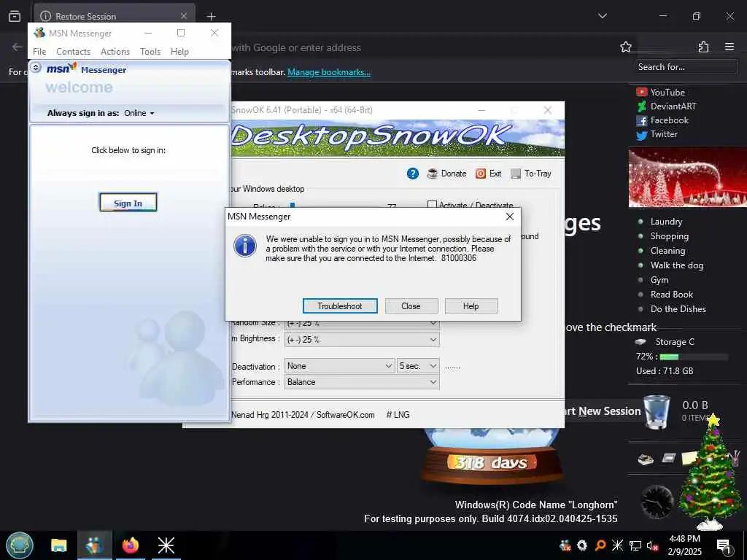Open Firefox from the taskbar
Image resolution: width=747 pixels, height=560 pixels.
[130, 545]
